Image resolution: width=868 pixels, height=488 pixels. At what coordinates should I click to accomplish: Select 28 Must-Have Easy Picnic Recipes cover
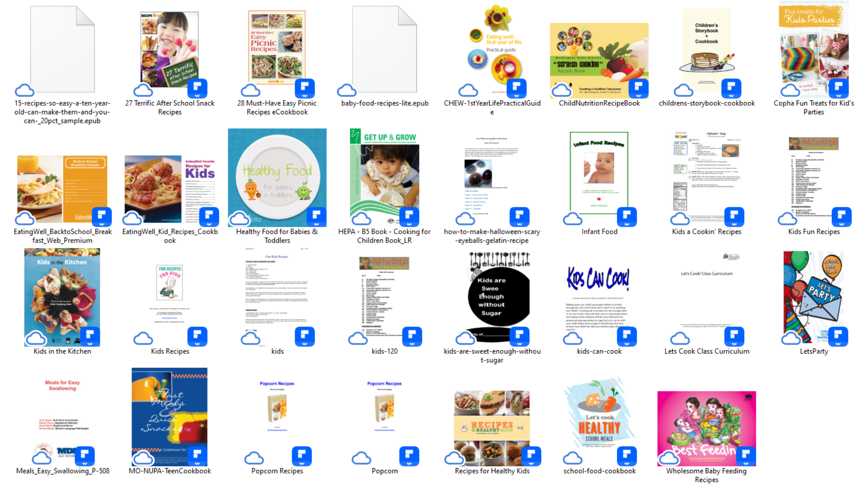(x=277, y=47)
